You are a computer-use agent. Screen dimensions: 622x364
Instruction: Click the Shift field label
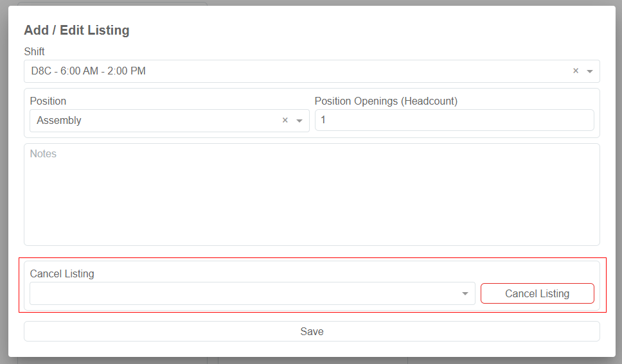click(x=35, y=51)
